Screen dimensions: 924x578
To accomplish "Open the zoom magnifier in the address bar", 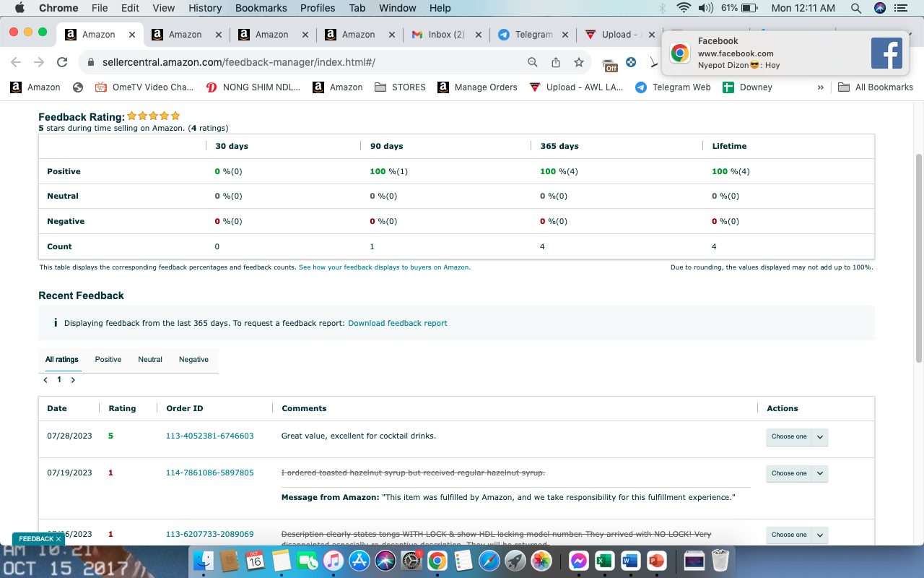I will (x=533, y=62).
